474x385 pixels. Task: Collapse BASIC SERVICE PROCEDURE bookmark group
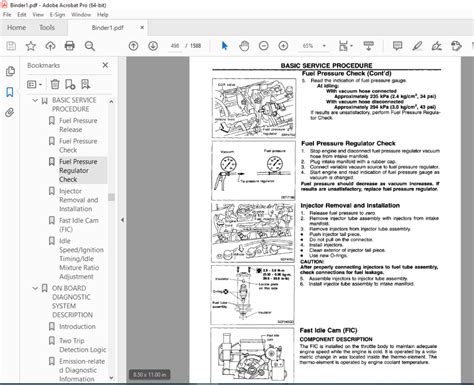tap(35, 100)
